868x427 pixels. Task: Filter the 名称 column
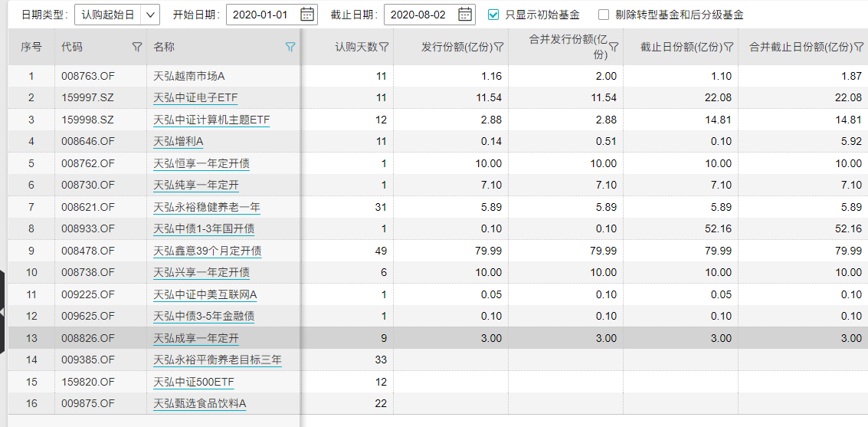click(290, 48)
